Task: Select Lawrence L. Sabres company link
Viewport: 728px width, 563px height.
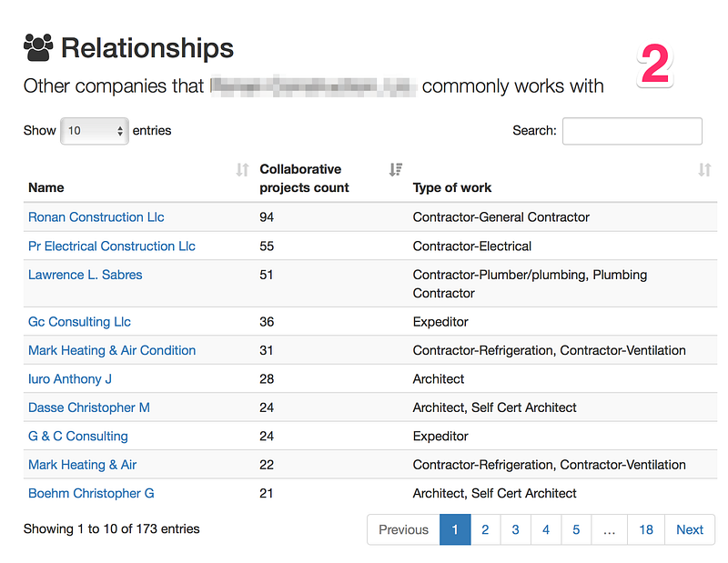Action: (86, 275)
